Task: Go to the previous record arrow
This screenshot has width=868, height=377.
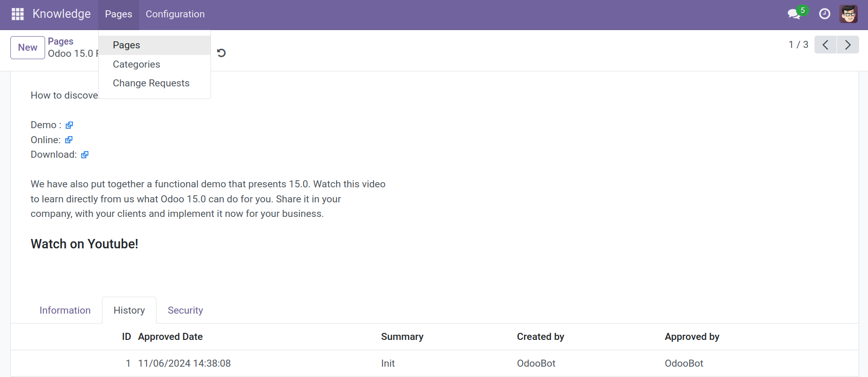Action: tap(825, 45)
